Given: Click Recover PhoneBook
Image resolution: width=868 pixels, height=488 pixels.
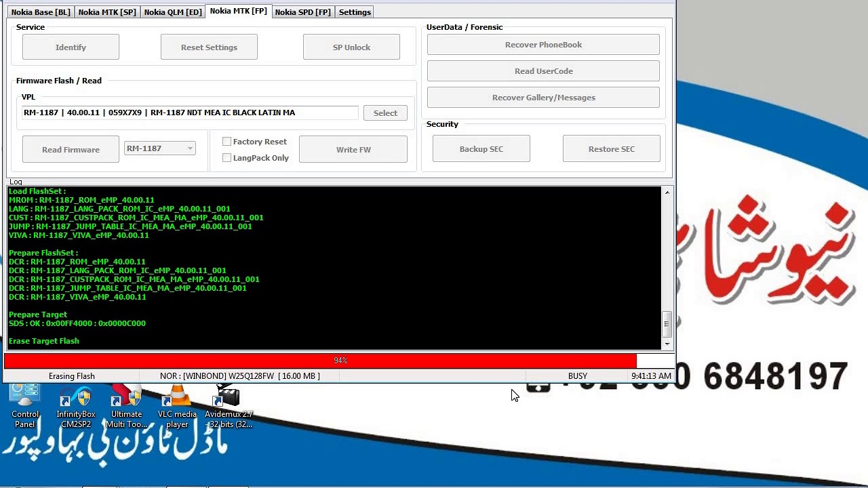Looking at the screenshot, I should 543,45.
